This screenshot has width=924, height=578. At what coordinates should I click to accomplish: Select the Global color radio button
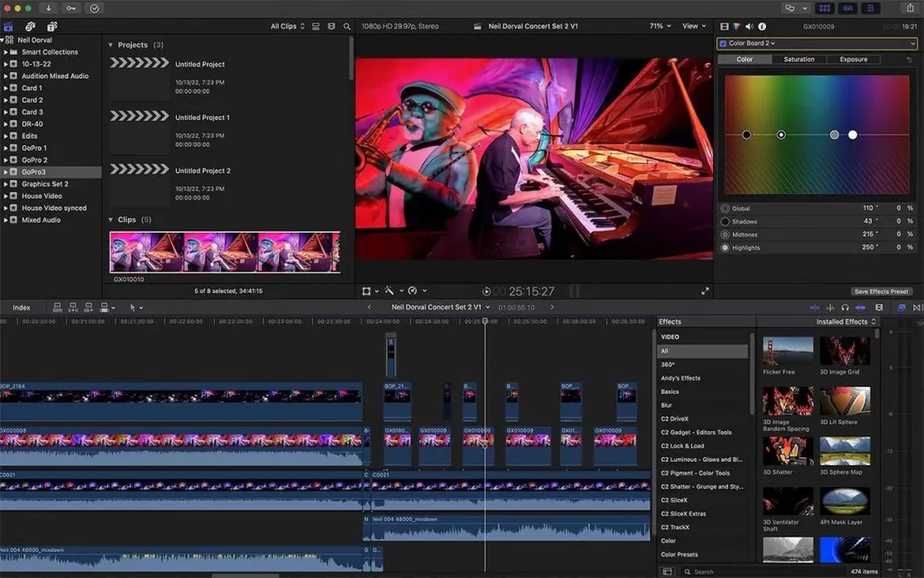tap(725, 208)
